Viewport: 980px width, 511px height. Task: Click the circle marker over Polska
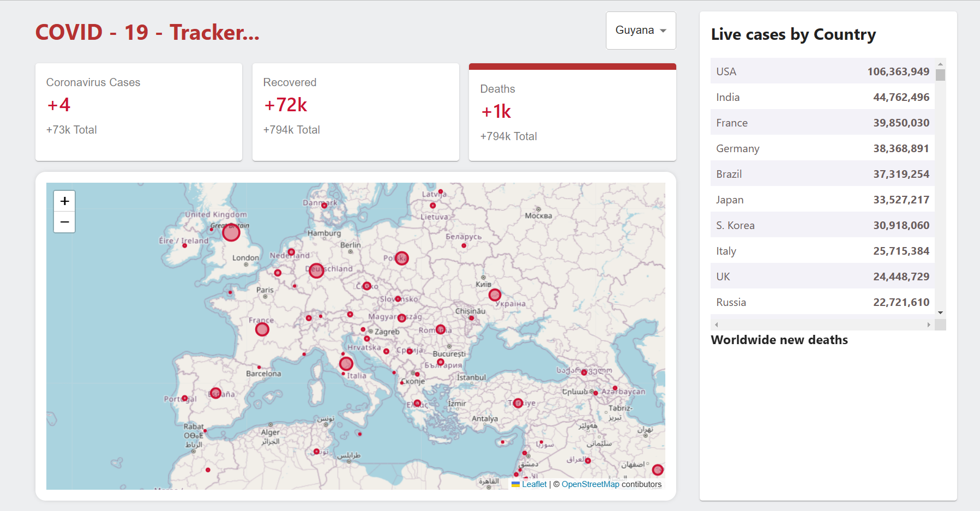click(402, 258)
